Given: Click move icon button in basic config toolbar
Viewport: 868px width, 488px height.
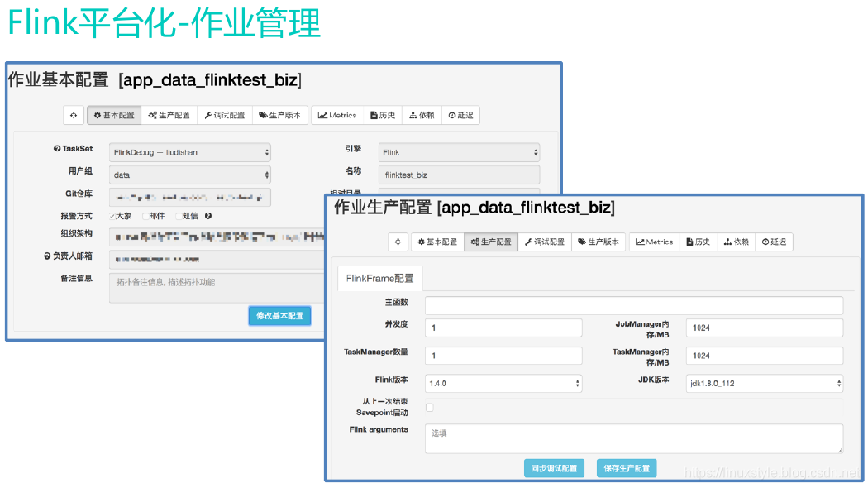Looking at the screenshot, I should [x=73, y=115].
